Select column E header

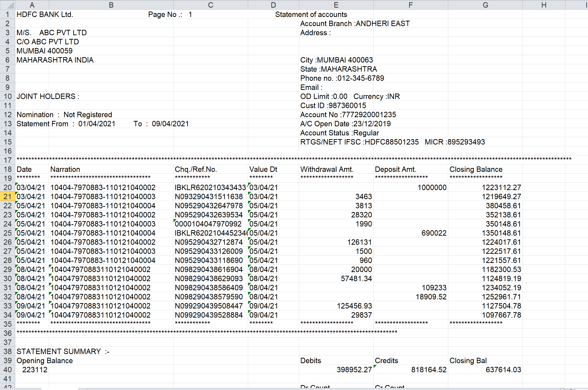(336, 5)
